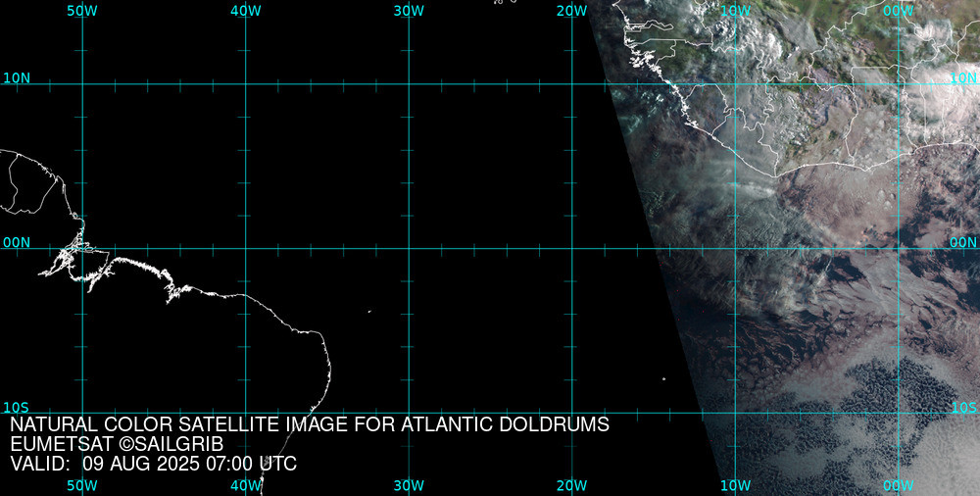Pick the 10N latitude label on the right side
980x496 pixels.
point(963,78)
